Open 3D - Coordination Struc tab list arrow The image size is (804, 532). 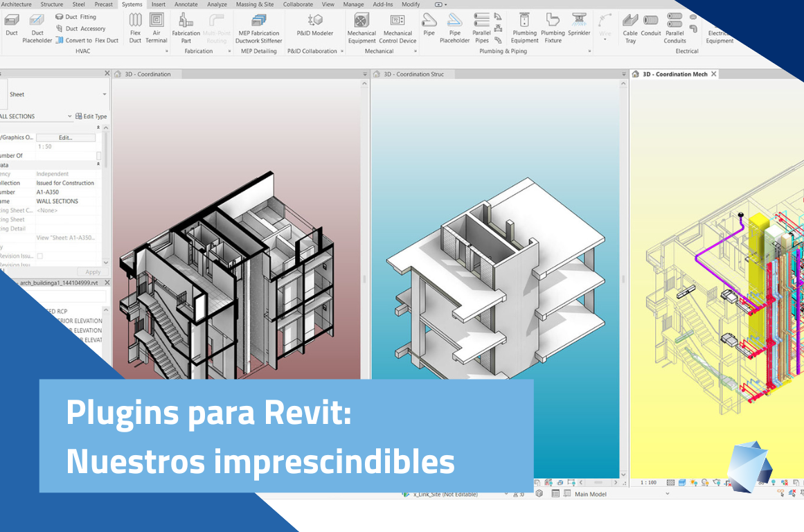(x=624, y=74)
